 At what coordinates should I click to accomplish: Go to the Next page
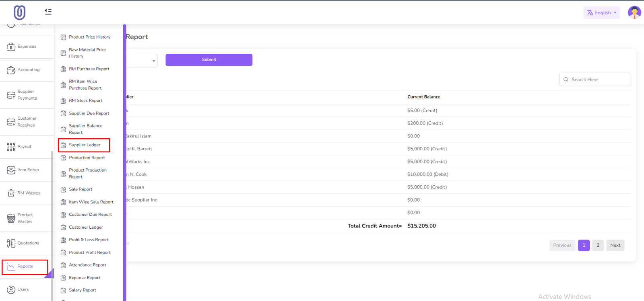(x=615, y=246)
